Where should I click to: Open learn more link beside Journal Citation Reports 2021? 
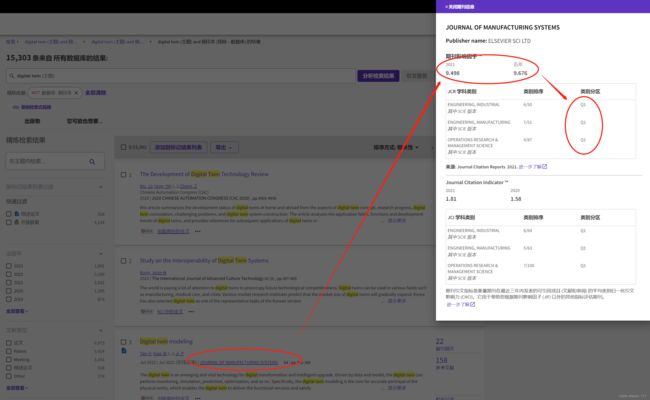(x=533, y=167)
